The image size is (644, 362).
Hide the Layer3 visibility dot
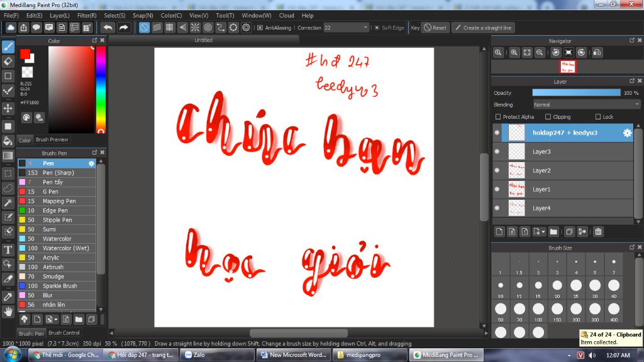[x=497, y=151]
